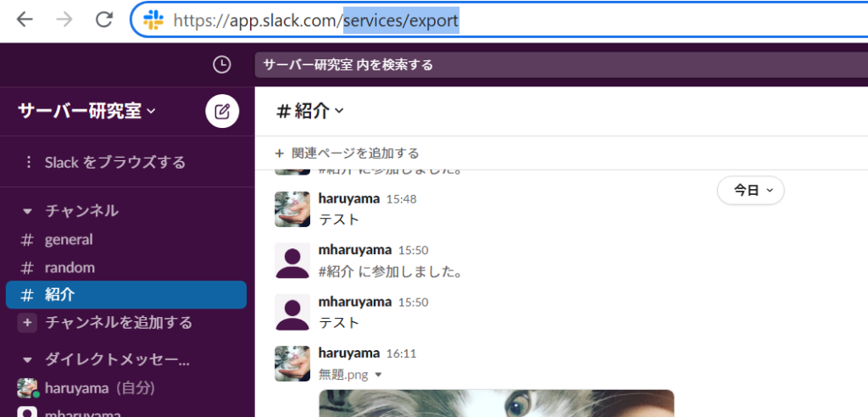The image size is (868, 417).
Task: Click the browser reload button
Action: point(104,19)
